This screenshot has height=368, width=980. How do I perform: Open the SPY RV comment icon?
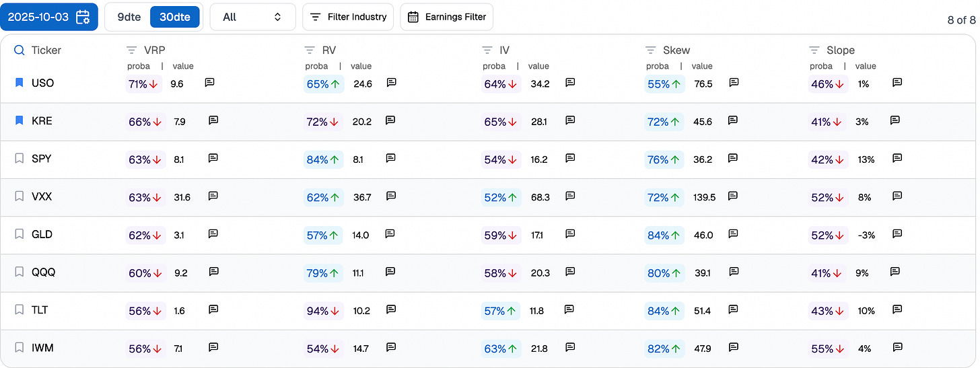390,158
